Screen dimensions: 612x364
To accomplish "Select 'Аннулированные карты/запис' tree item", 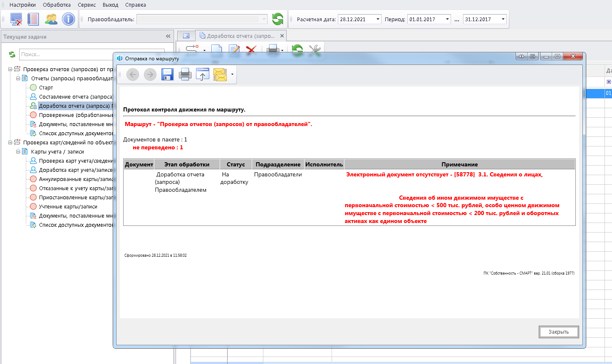I will point(76,179).
